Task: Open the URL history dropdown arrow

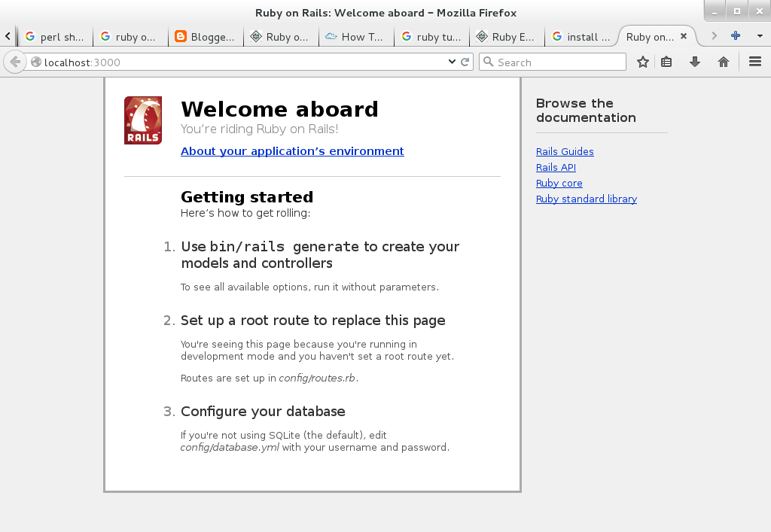Action: click(x=452, y=62)
